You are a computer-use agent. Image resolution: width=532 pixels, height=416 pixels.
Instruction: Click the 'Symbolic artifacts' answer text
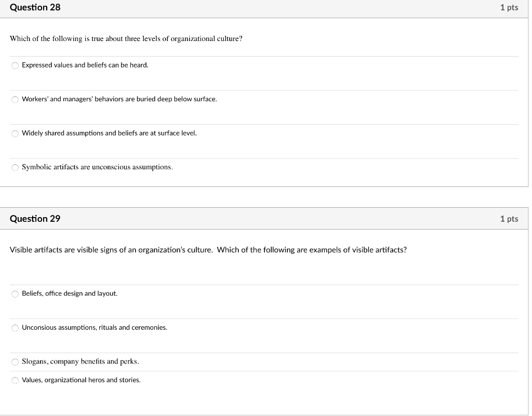coord(97,167)
